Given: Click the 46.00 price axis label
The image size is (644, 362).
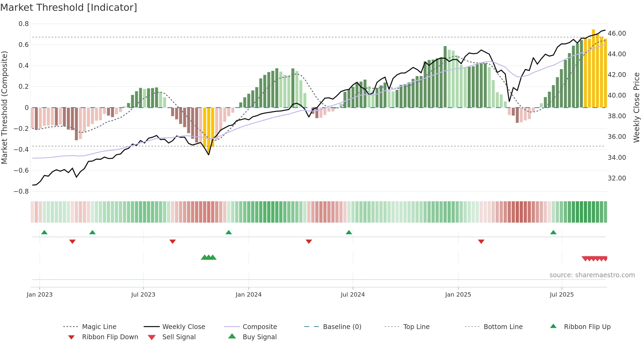Looking at the screenshot, I should (617, 33).
